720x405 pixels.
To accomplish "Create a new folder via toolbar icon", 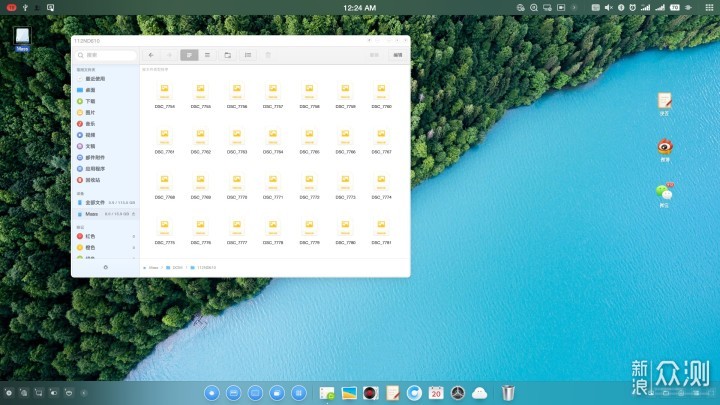I will (x=228, y=55).
